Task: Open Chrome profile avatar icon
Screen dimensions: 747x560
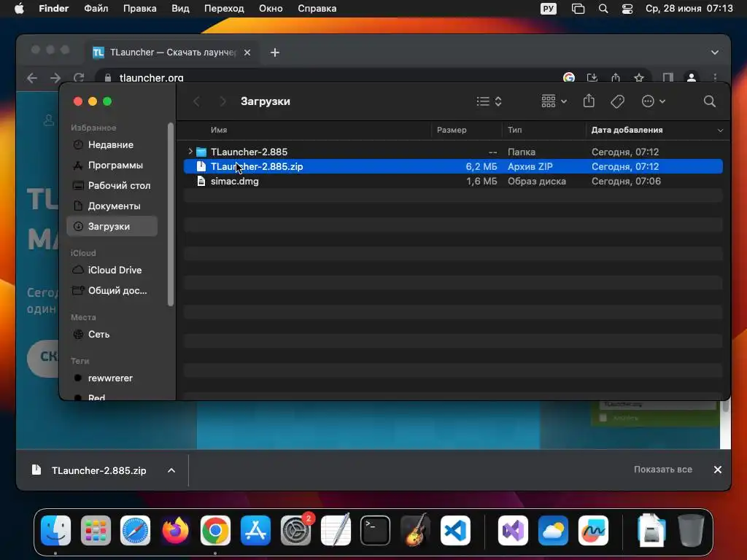Action: (x=692, y=77)
